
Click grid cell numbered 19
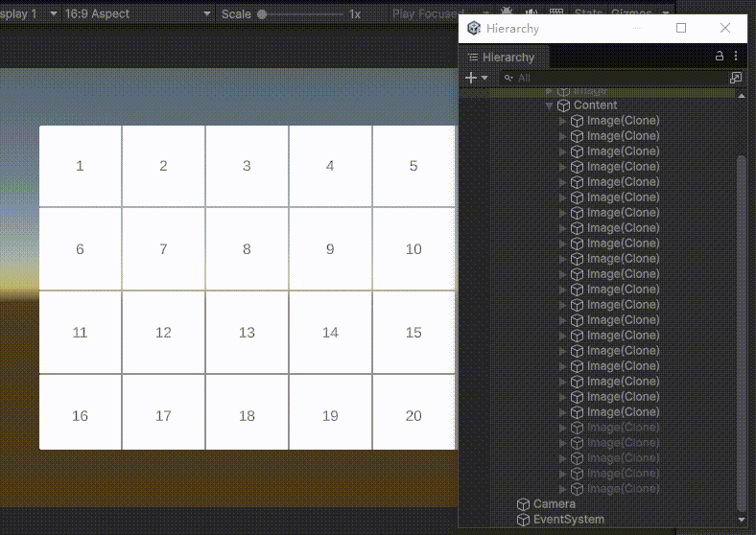click(x=330, y=412)
